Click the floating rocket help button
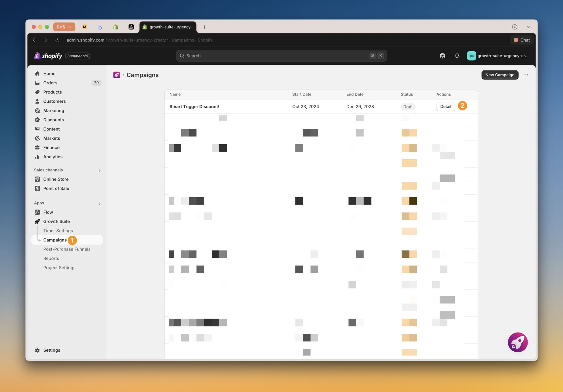Screen dimensions: 563x392 pos(517,342)
